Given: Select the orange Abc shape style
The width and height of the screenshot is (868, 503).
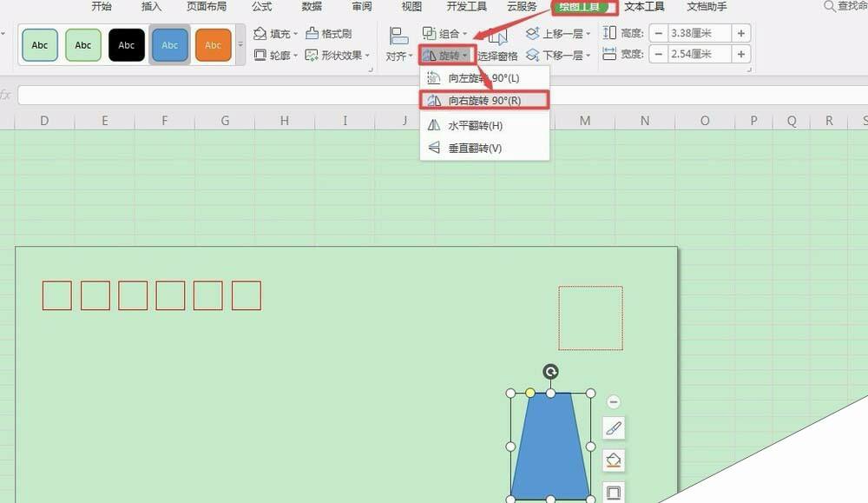Looking at the screenshot, I should point(213,43).
